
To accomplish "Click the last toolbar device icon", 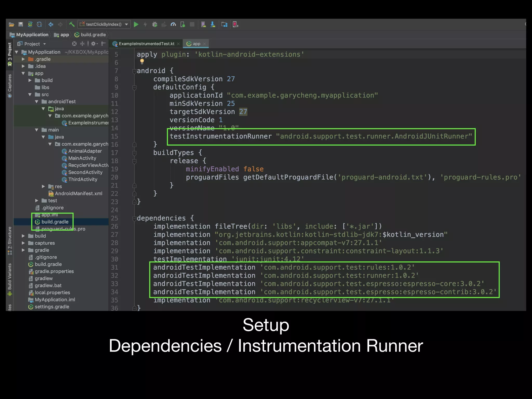I will [x=236, y=24].
